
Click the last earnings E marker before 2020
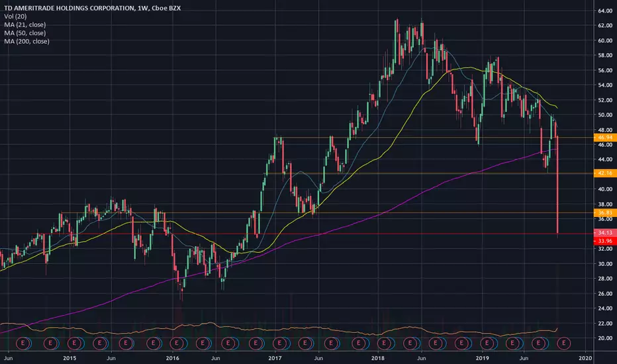(563, 343)
